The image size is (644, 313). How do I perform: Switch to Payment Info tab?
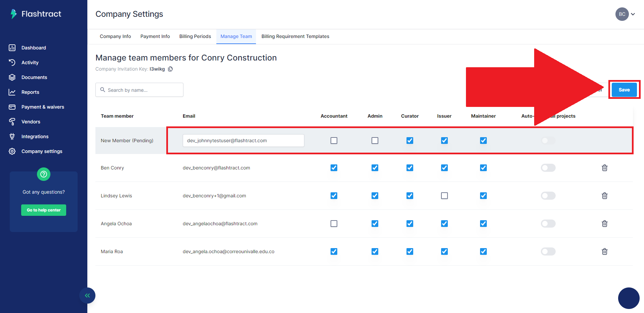click(x=155, y=36)
